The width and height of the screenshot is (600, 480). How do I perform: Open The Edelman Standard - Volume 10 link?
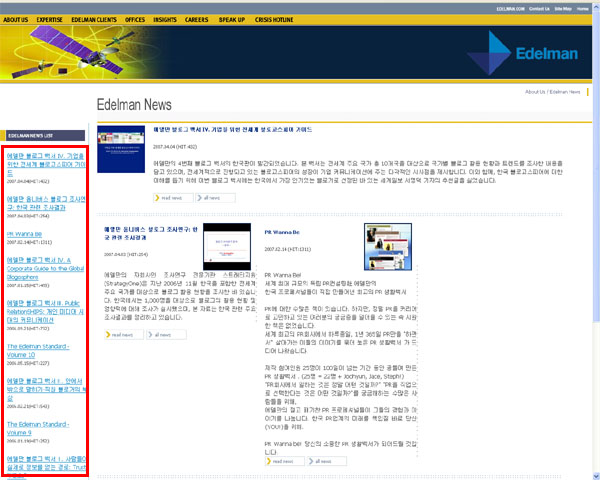[x=38, y=351]
